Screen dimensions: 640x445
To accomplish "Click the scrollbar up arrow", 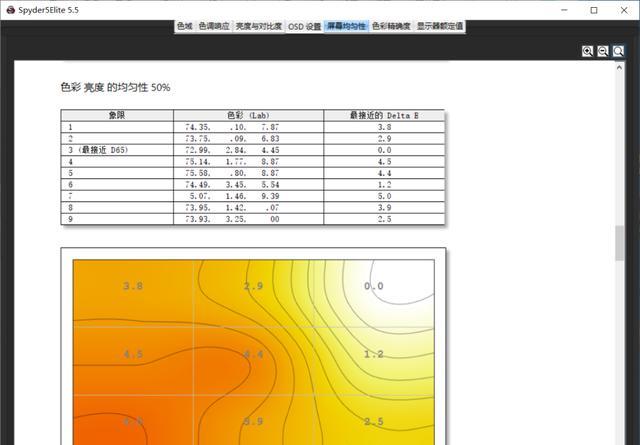I will (620, 67).
